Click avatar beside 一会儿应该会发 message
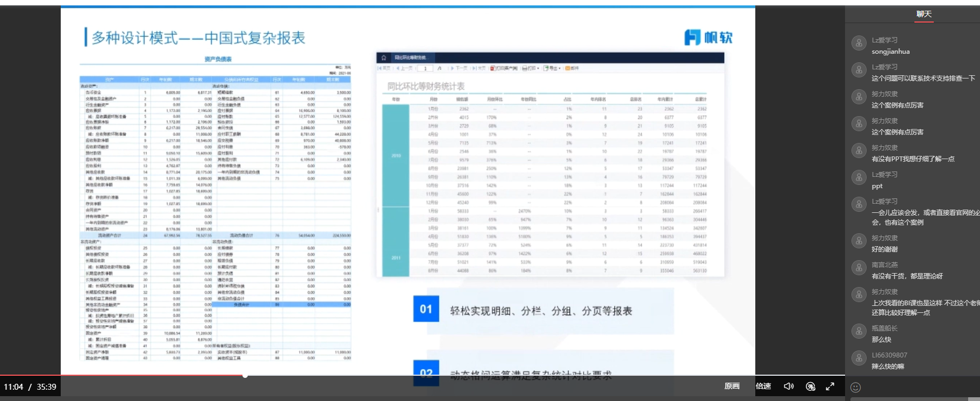The image size is (980, 401). pos(859,204)
